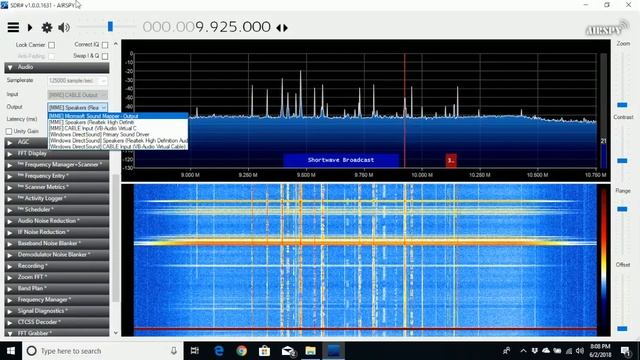
Task: Open Task View on taskbar
Action: 195,351
